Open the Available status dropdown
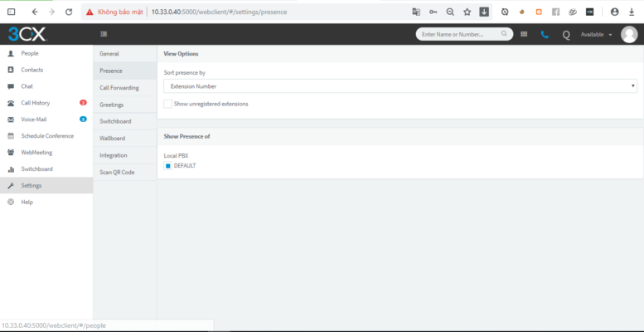The height and width of the screenshot is (332, 644). (x=596, y=35)
